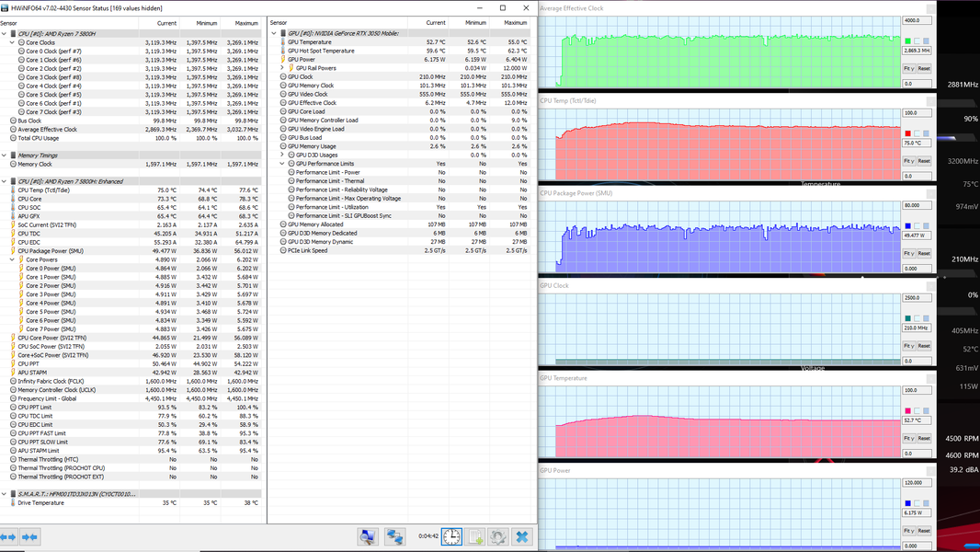Viewport: 980px width, 552px height.
Task: Reset the elapsed time clock icon
Action: (451, 536)
